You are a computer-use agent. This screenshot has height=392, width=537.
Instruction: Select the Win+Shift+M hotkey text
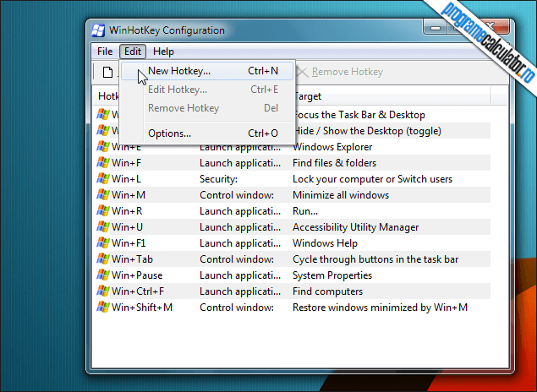(x=142, y=308)
